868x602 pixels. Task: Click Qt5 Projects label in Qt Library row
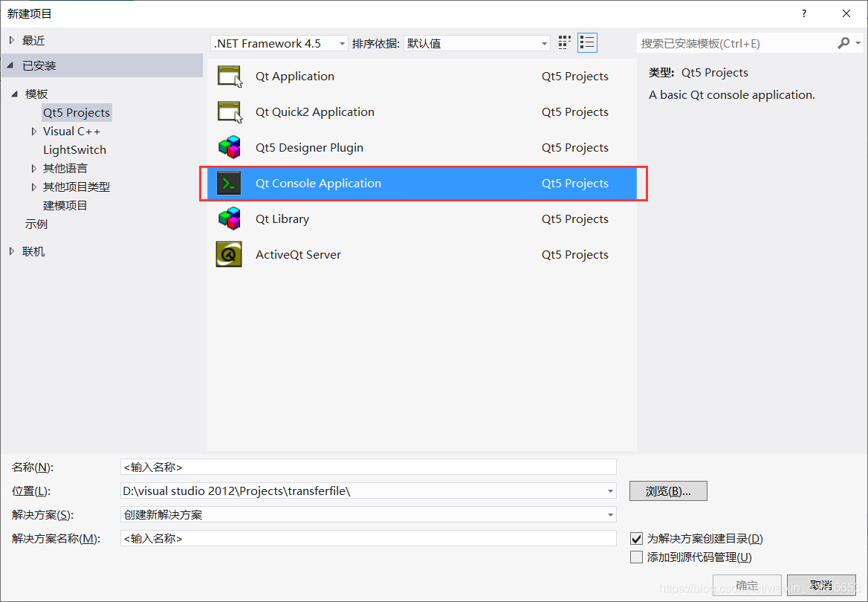click(x=575, y=219)
